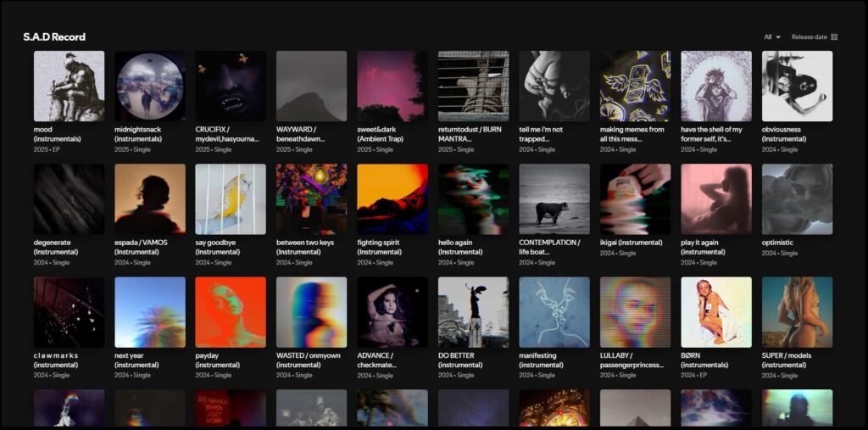Open the CONTEMPLATION / life boat cover

tap(554, 199)
